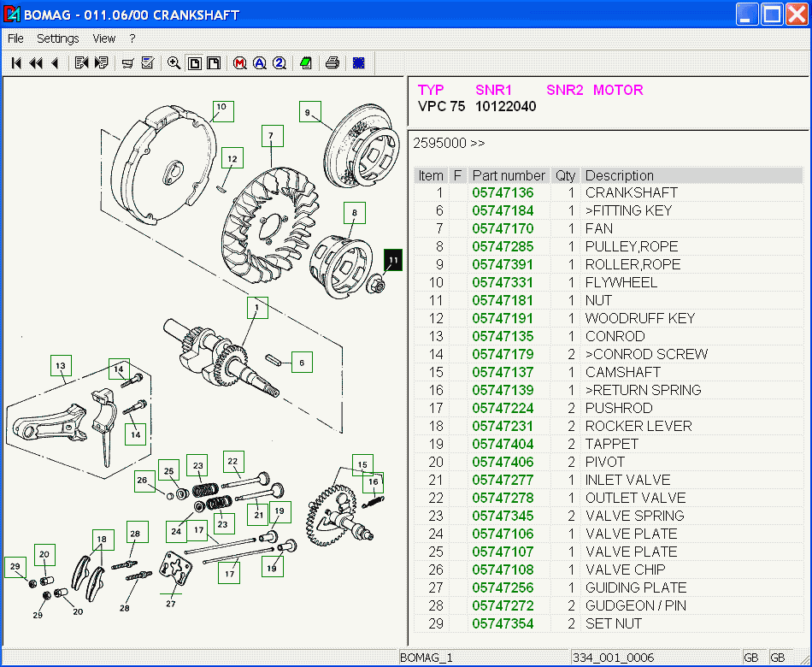
Task: Click callout 9 in the exploded diagram
Action: pos(309,111)
